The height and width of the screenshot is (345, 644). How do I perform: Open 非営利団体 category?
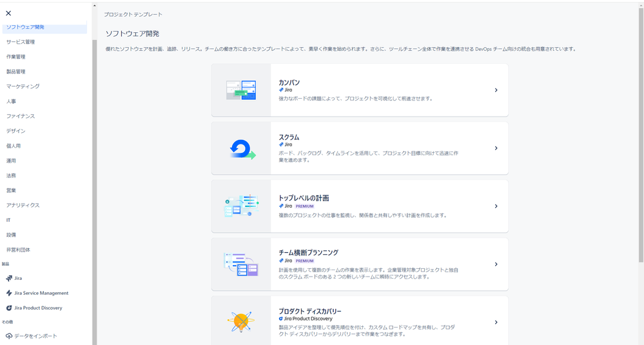pos(18,250)
